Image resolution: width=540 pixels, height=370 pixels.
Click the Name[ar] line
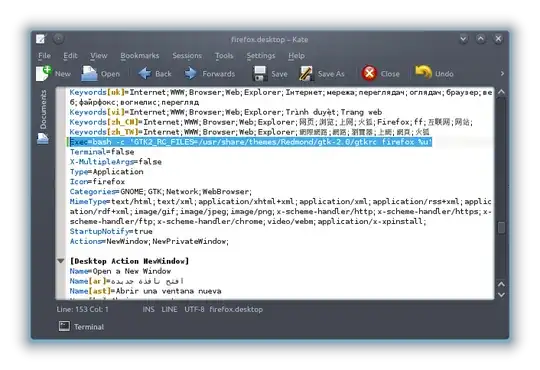point(126,281)
